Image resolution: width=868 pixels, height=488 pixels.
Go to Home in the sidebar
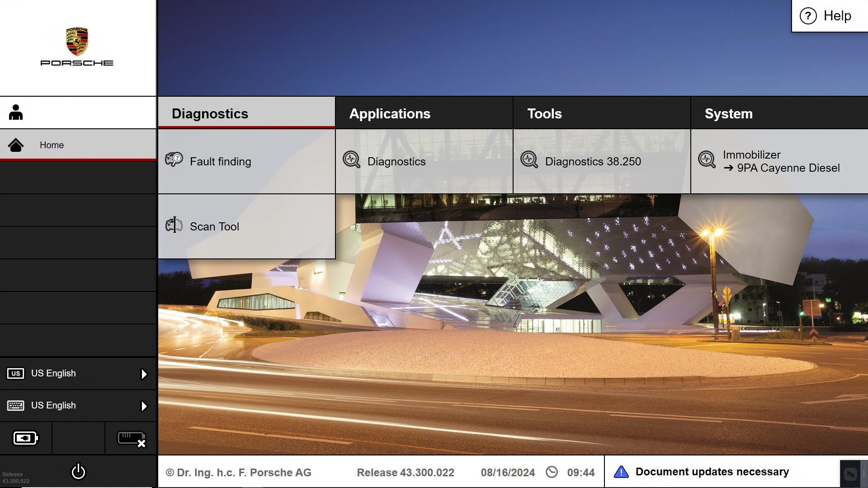(x=78, y=145)
